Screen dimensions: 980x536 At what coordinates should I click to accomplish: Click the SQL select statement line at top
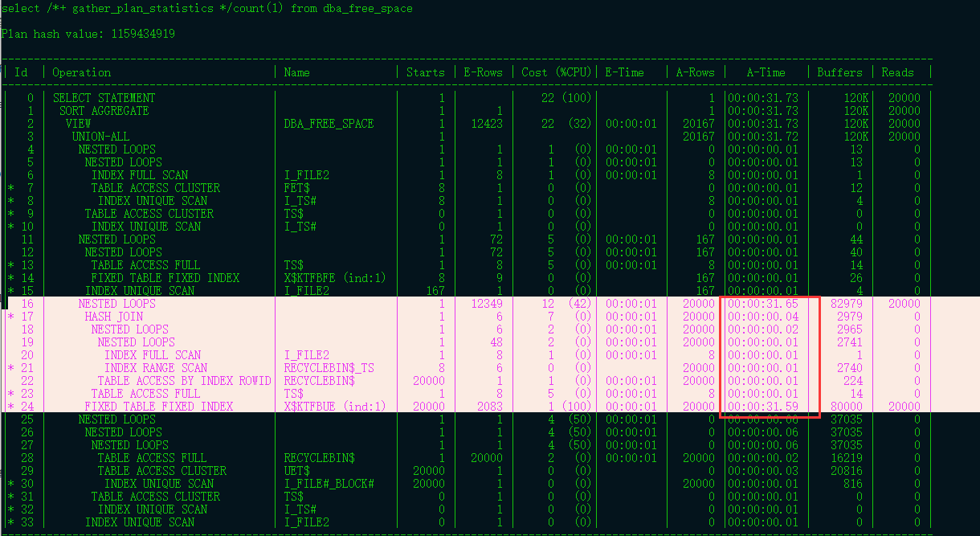(x=207, y=8)
